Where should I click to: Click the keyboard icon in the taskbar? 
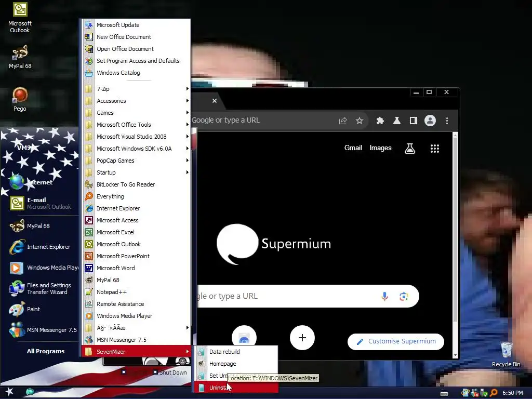pyautogui.click(x=444, y=393)
